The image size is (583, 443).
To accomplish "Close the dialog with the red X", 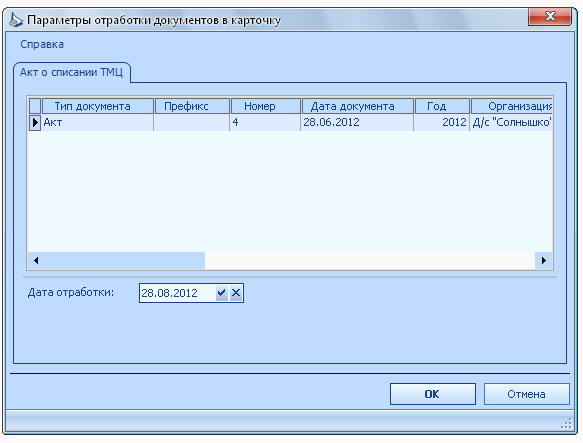I will click(550, 16).
